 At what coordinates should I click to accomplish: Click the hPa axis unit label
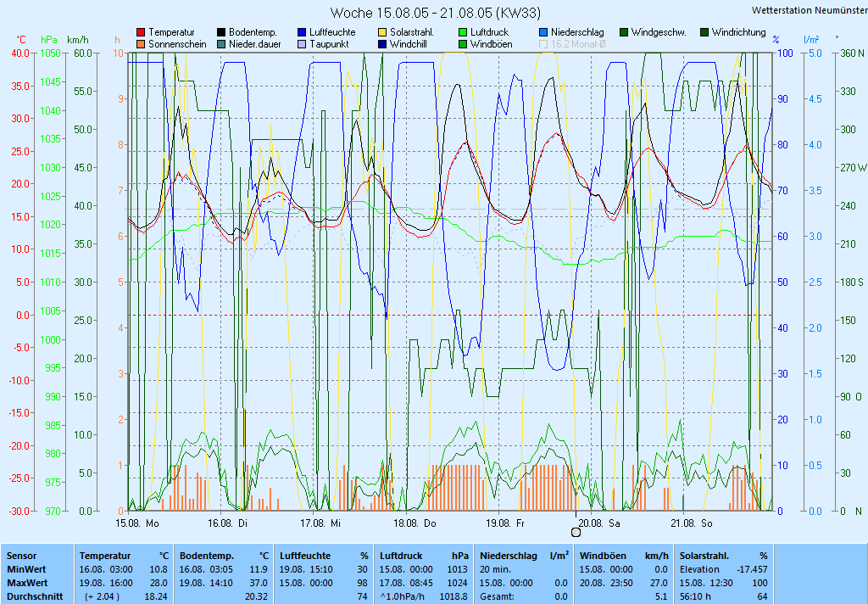pyautogui.click(x=49, y=40)
